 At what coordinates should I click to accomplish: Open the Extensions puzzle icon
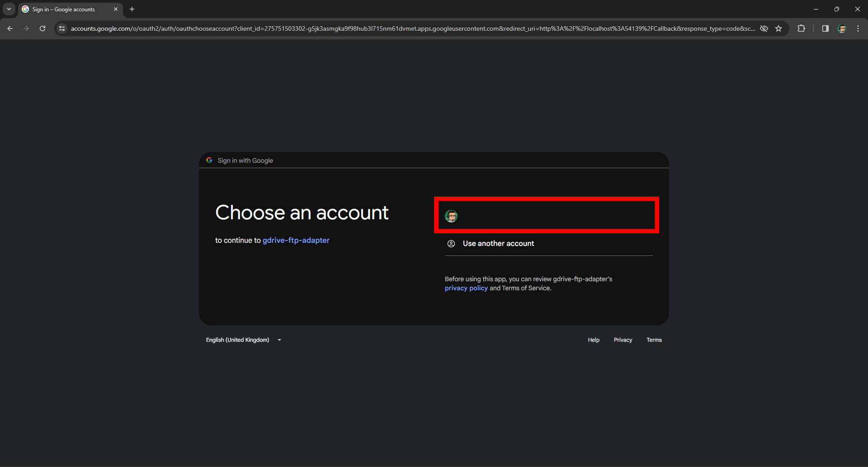[x=801, y=28]
